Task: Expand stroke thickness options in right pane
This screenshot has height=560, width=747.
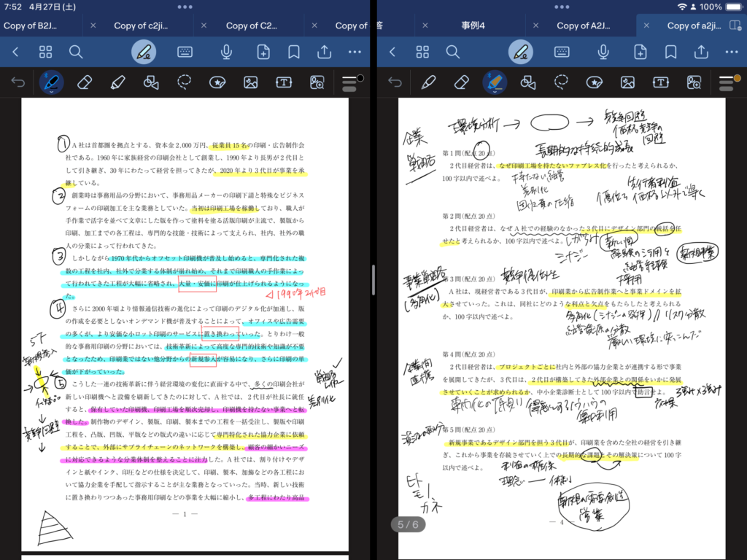Action: pyautogui.click(x=726, y=82)
